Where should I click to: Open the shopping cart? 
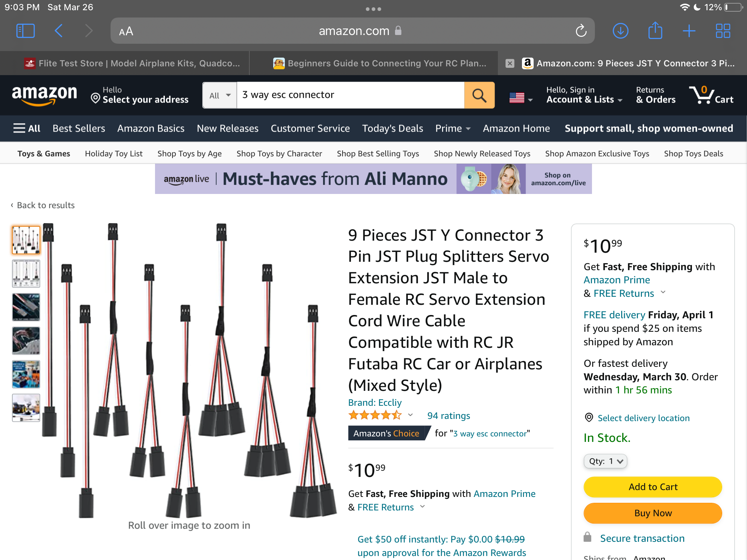[711, 95]
